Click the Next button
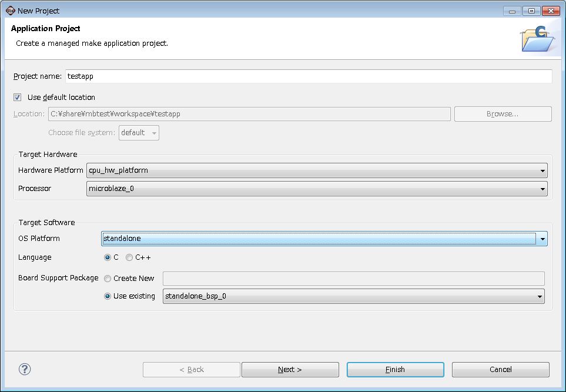This screenshot has width=566, height=392. point(290,370)
